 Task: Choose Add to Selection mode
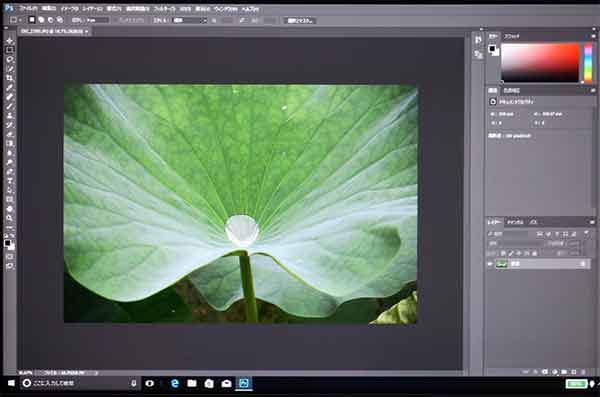[x=41, y=20]
